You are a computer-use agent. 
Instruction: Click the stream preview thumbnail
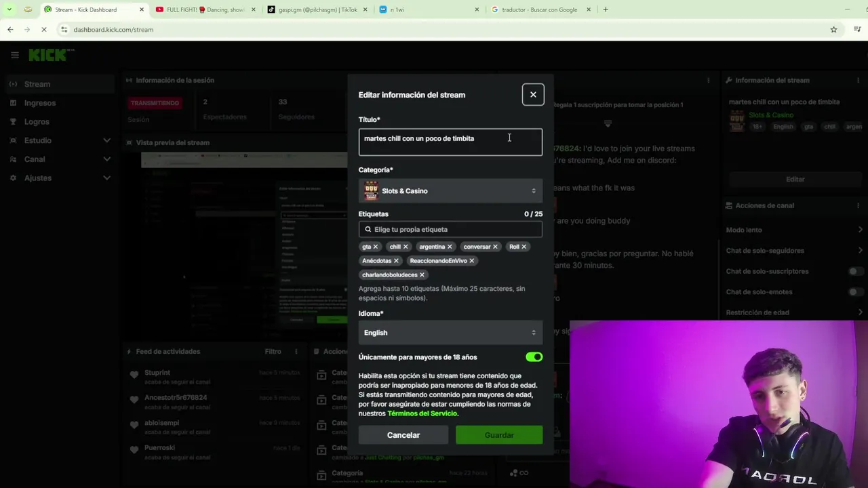coord(244,245)
